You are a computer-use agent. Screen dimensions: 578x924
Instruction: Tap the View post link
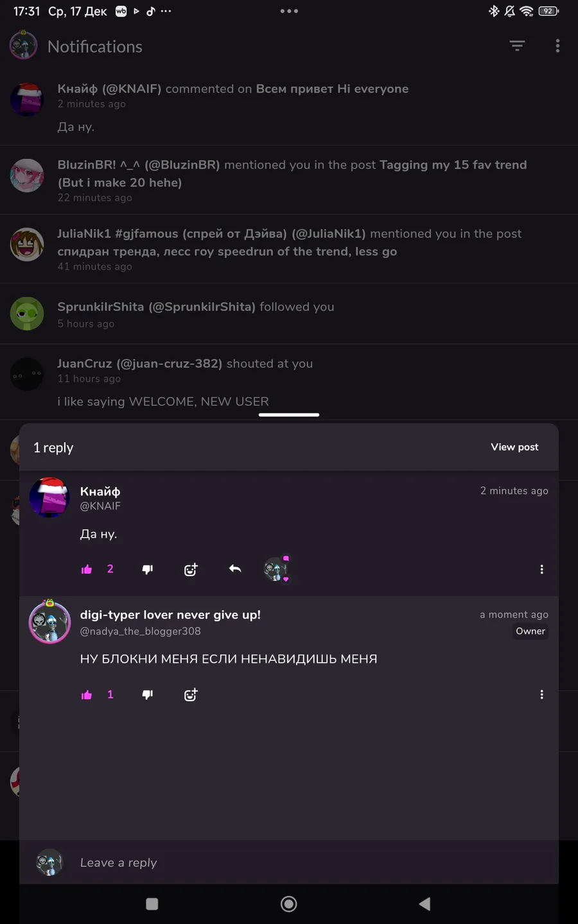tap(514, 447)
